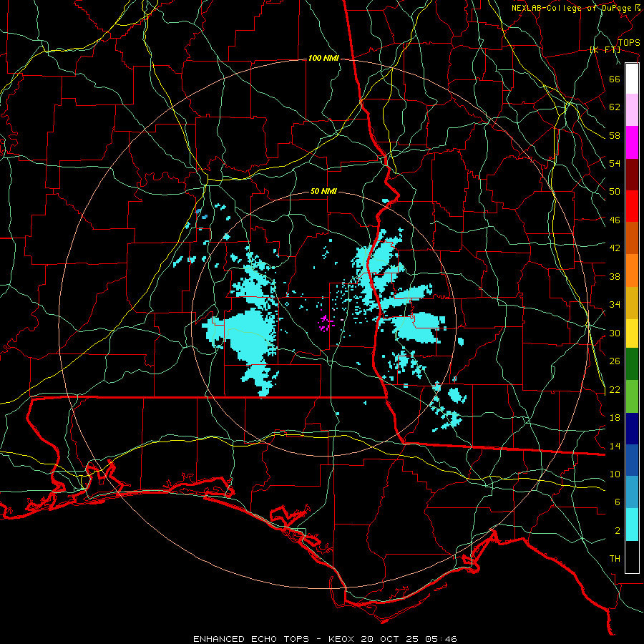Select the '14' legend scale value

pyautogui.click(x=615, y=446)
